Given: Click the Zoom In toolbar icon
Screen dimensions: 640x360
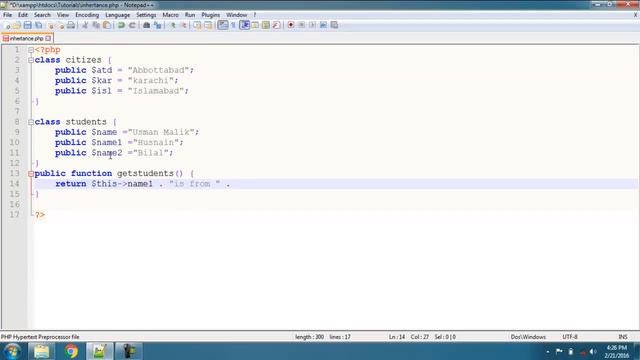Looking at the screenshot, I should click(173, 25).
